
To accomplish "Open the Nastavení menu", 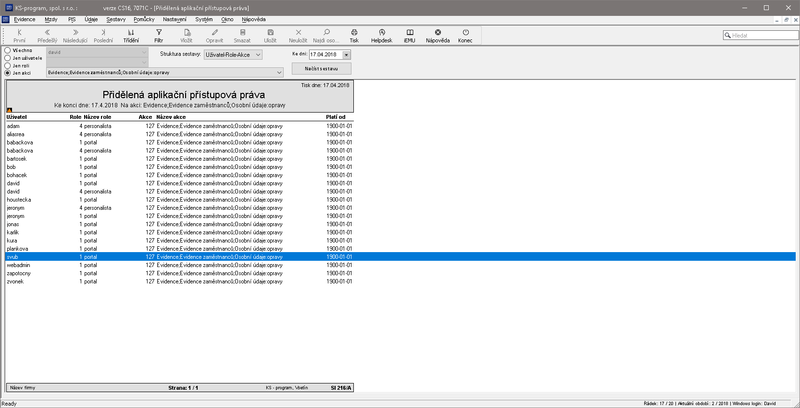I will [174, 19].
